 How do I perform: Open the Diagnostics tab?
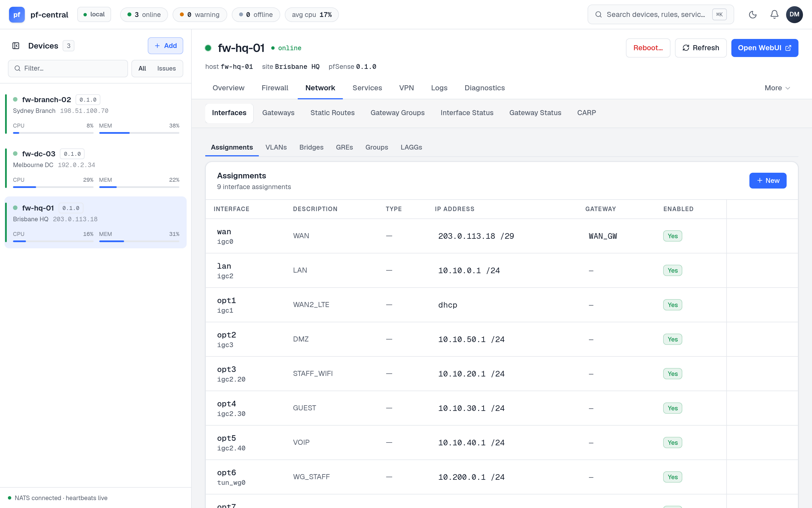(484, 88)
